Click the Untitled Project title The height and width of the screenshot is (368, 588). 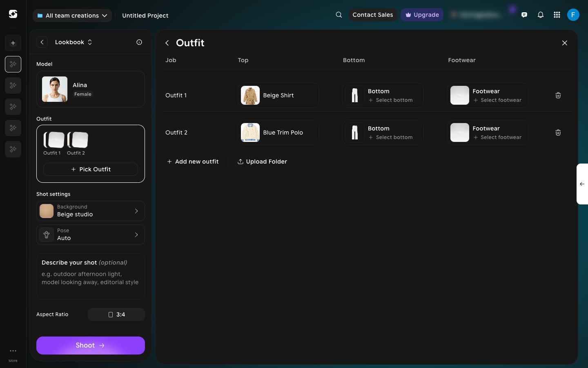(145, 16)
